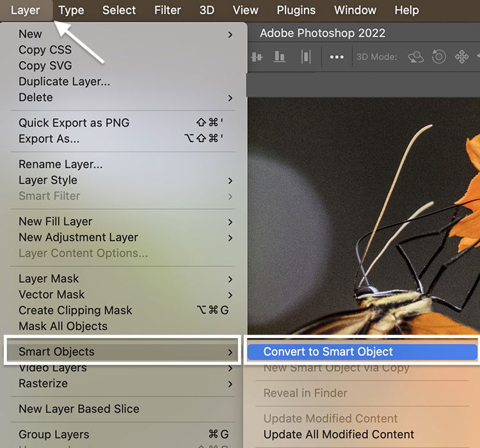Open the New Adjustment Layer submenu
This screenshot has width=480, height=448.
(x=230, y=237)
